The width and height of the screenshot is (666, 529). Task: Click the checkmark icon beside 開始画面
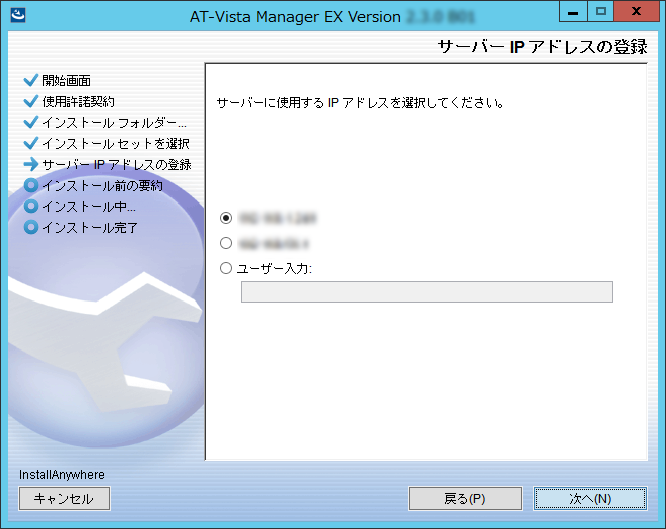tap(31, 80)
